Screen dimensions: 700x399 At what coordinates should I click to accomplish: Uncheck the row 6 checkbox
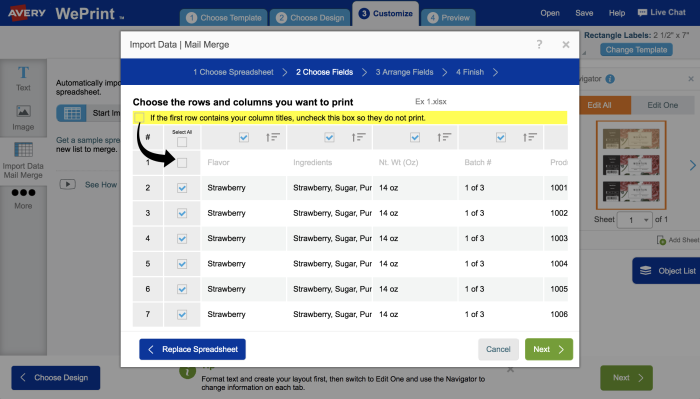tap(182, 289)
